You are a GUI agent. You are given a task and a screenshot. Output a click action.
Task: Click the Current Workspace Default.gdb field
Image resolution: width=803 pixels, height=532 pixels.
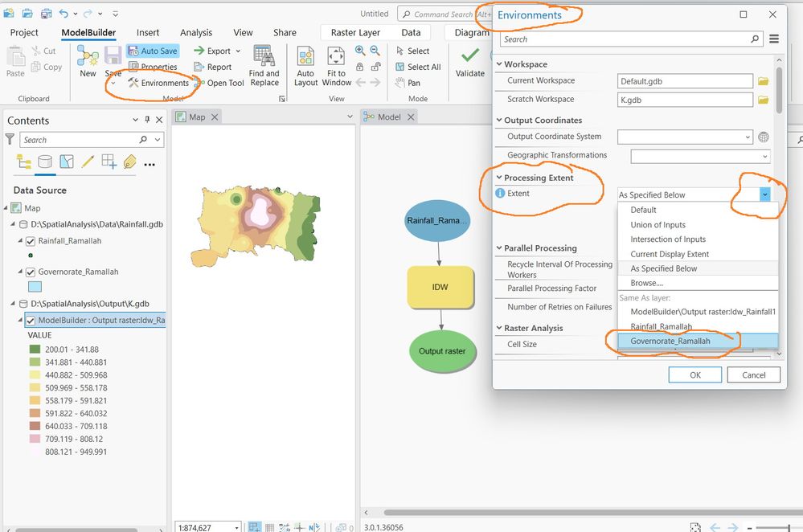685,81
